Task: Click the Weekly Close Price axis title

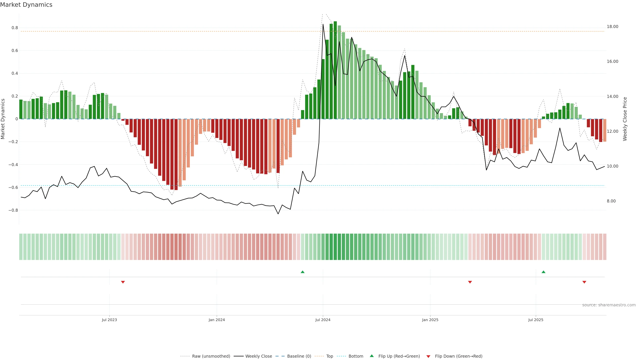Action: pyautogui.click(x=625, y=119)
